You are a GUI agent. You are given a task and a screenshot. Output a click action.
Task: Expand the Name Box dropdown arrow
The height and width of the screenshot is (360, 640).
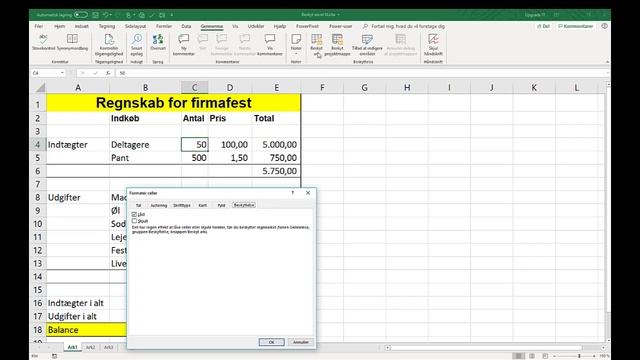(x=62, y=73)
